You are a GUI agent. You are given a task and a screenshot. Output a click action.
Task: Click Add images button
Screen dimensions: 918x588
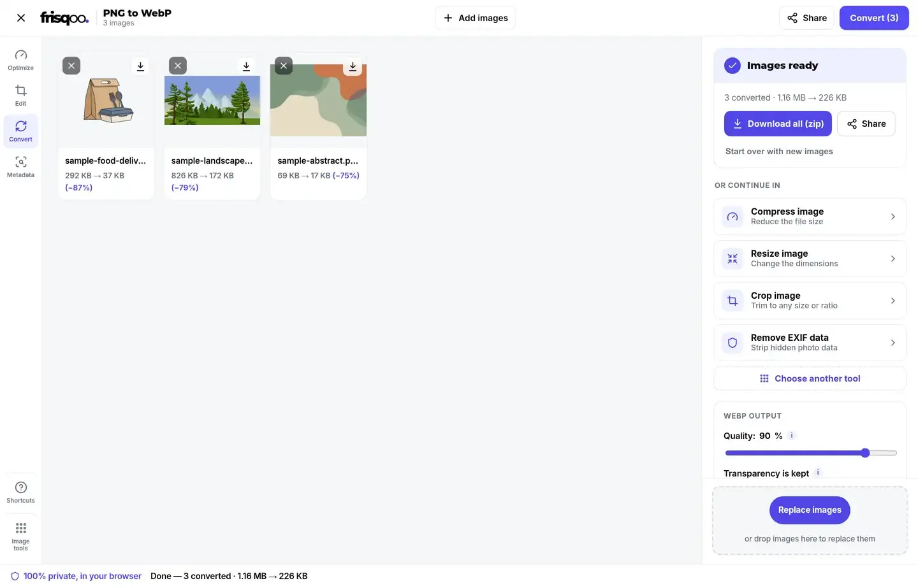[475, 18]
